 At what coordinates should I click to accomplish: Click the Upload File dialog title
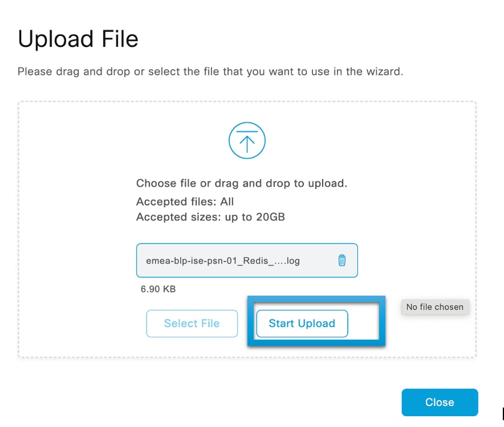[x=78, y=38]
